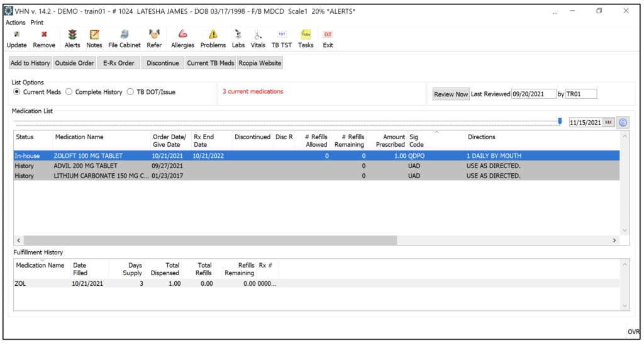
Task: Open the TB TST icon
Action: pos(282,35)
